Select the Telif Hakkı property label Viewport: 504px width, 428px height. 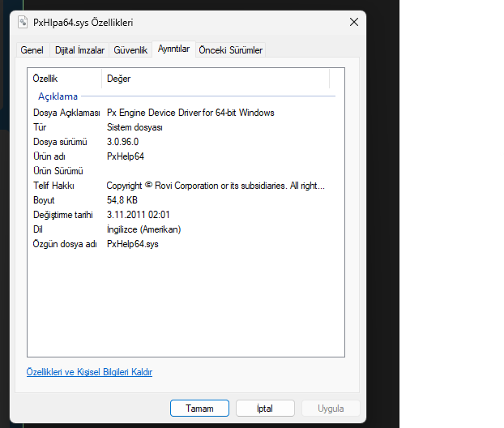pyautogui.click(x=53, y=186)
